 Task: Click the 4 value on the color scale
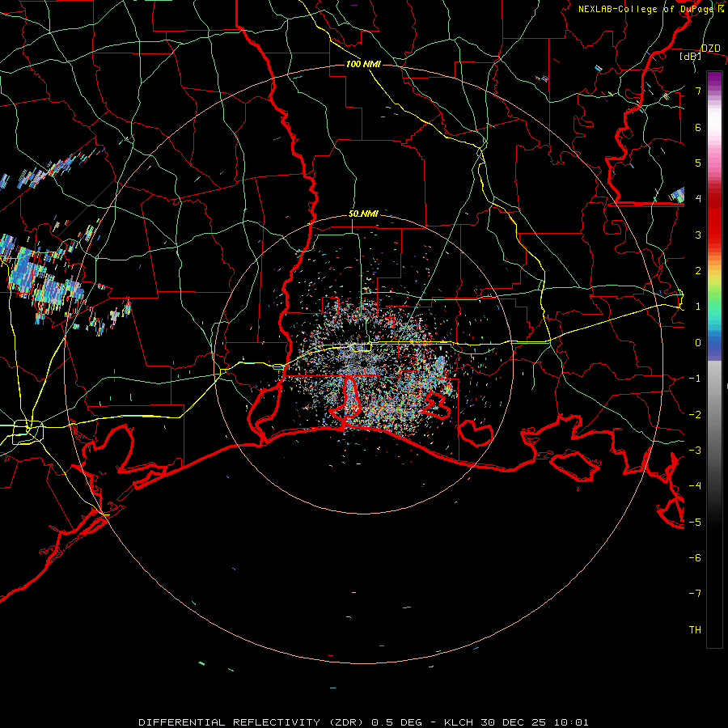(x=698, y=199)
